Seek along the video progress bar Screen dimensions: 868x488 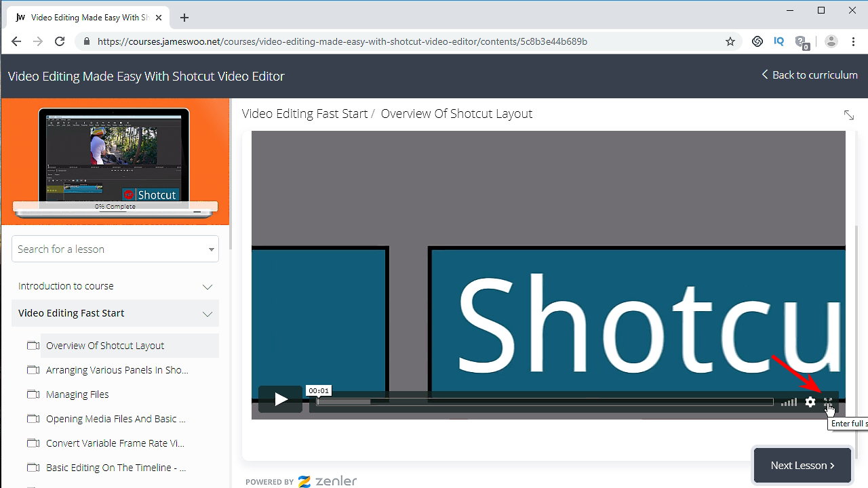click(545, 402)
